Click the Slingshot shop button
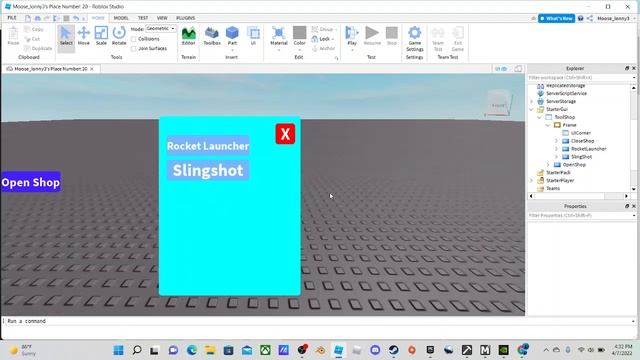 point(208,170)
